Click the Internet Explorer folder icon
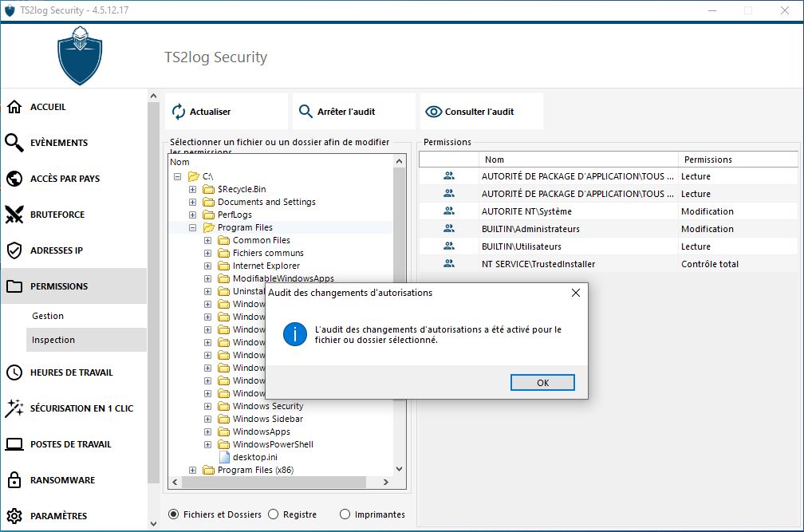804x532 pixels. click(223, 266)
